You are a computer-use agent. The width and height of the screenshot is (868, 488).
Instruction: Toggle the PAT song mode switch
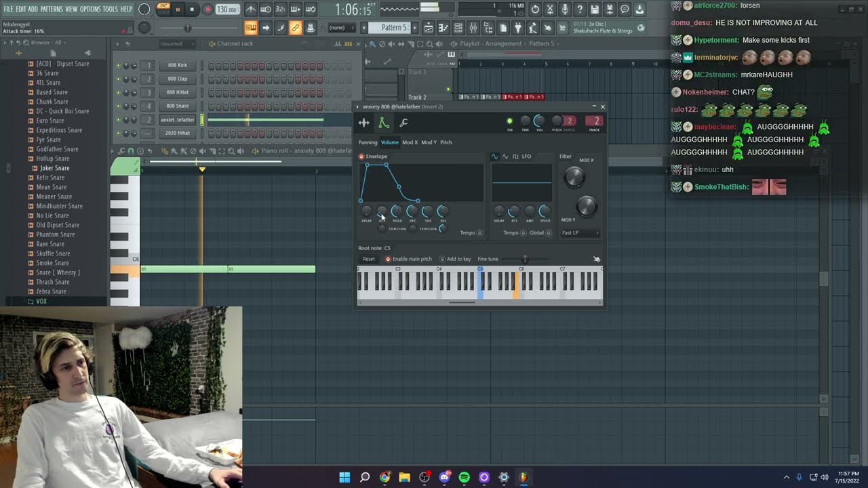(x=163, y=9)
